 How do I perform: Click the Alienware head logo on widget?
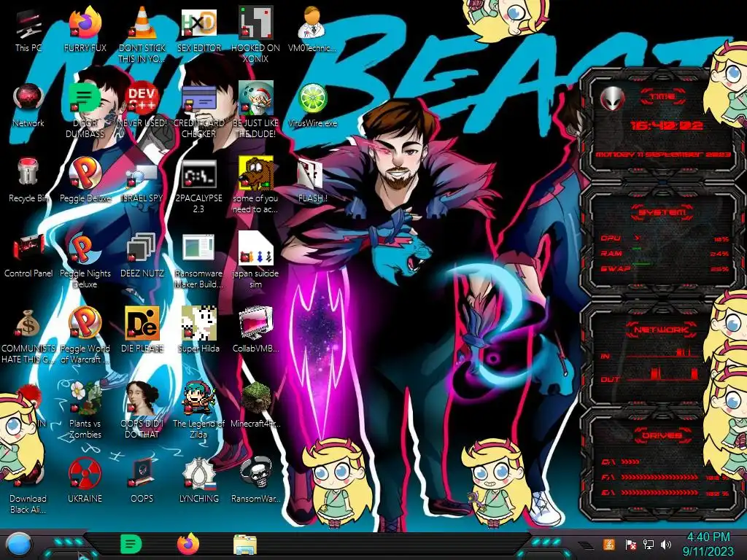pos(612,98)
